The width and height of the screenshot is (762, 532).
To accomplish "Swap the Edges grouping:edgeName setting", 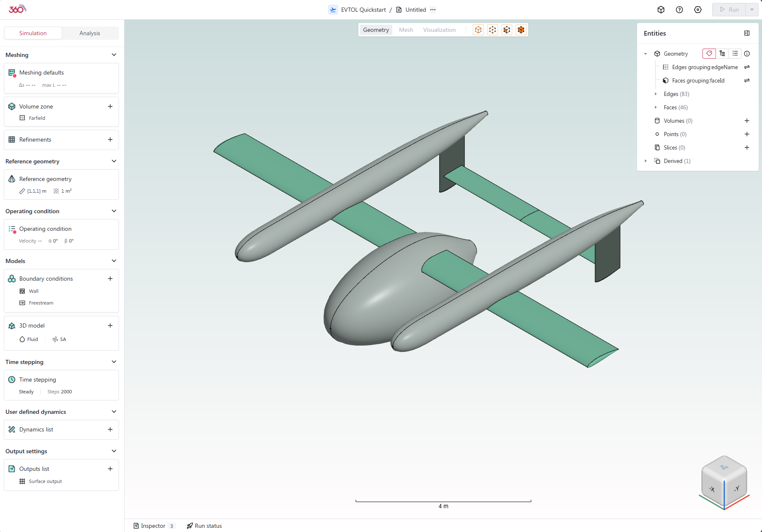I will [x=746, y=67].
